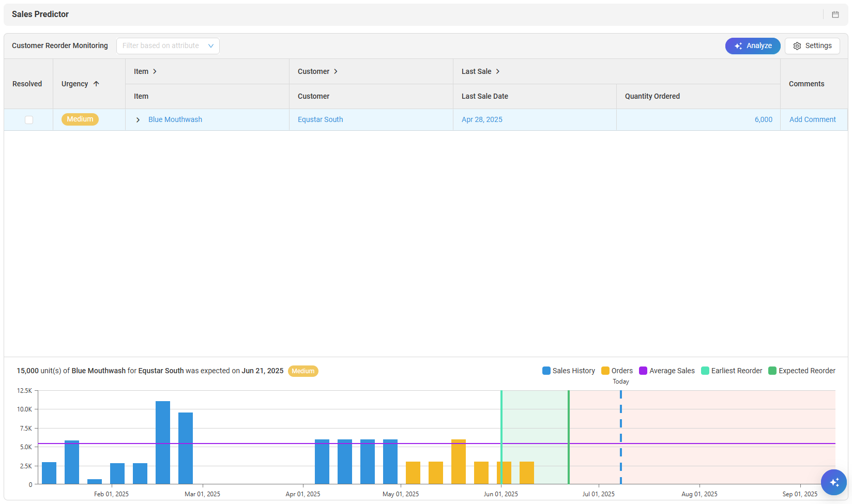Open the Equstar South customer link
Viewport: 852px width, 504px height.
click(321, 119)
